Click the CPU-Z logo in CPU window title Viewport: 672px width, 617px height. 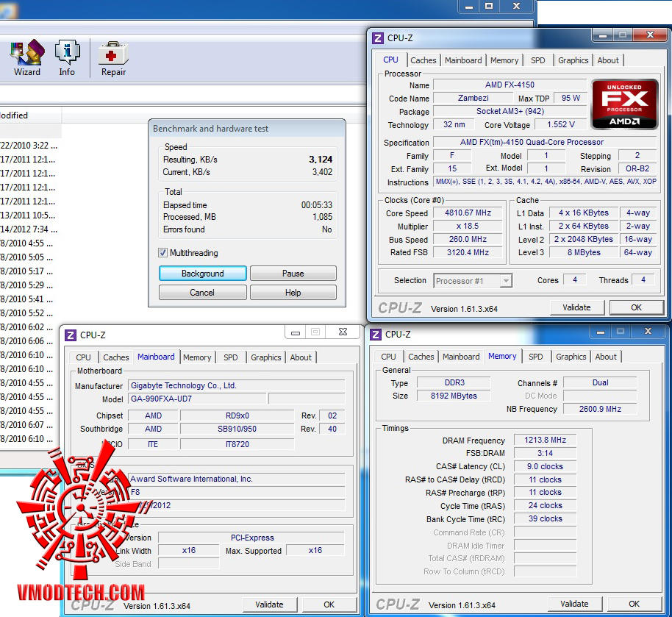click(377, 38)
